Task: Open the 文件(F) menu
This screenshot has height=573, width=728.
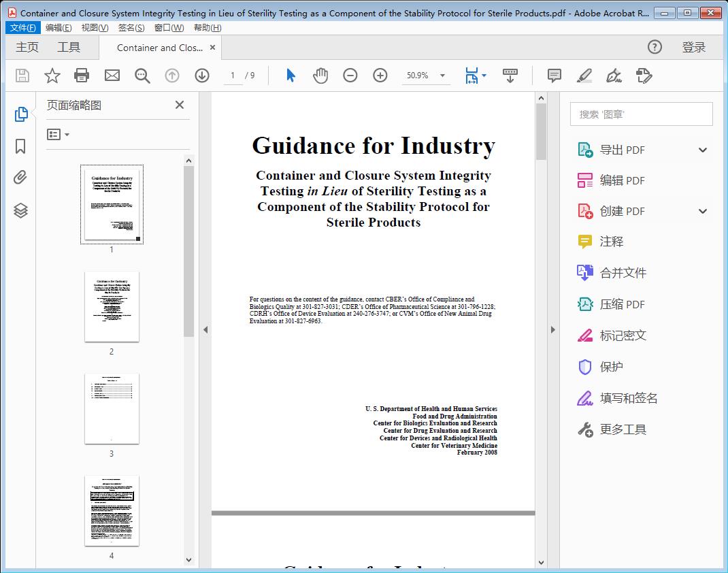Action: [22, 28]
